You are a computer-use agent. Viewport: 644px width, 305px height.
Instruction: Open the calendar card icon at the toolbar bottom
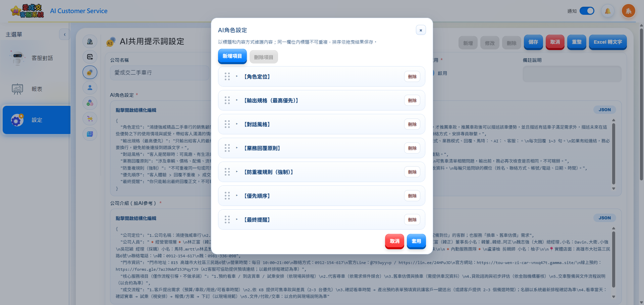click(x=90, y=134)
